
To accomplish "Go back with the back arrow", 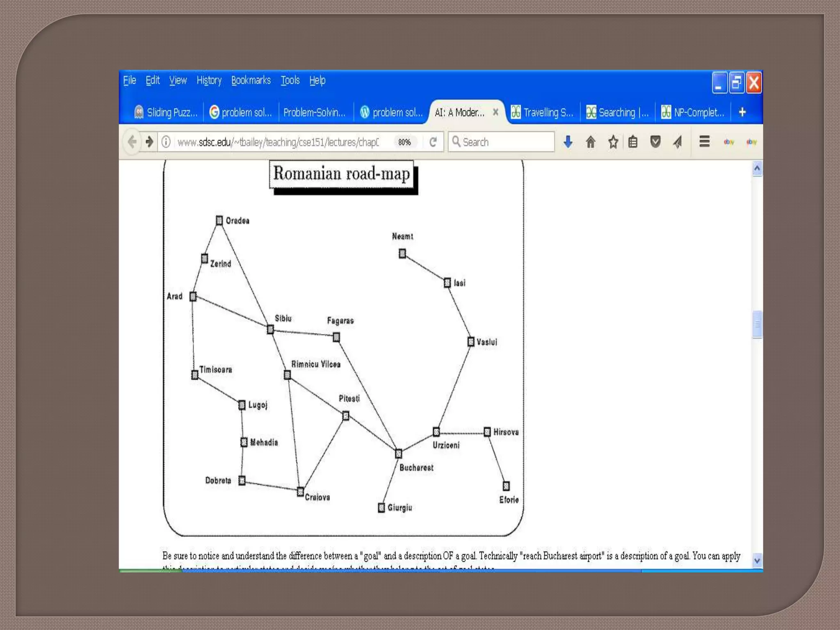I will (132, 142).
